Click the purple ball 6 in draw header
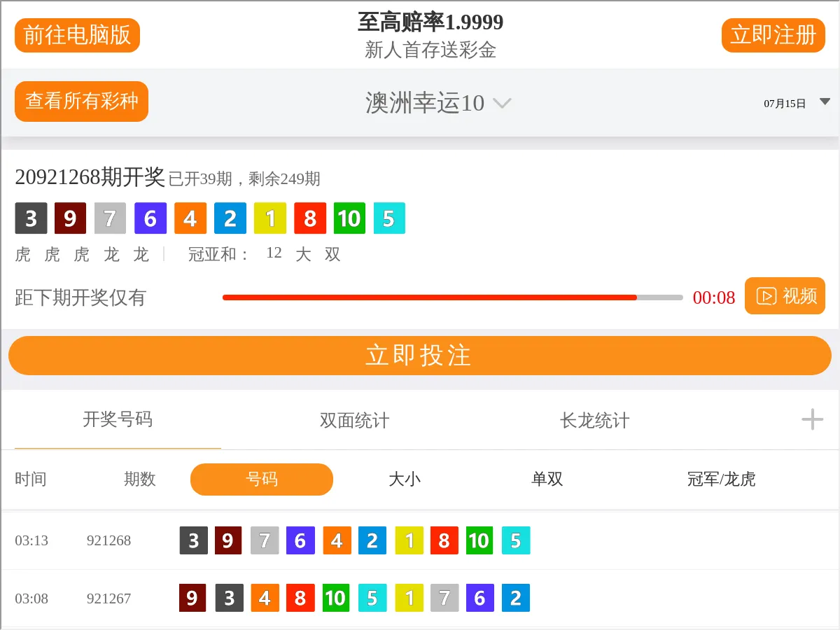The image size is (840, 630). [150, 218]
